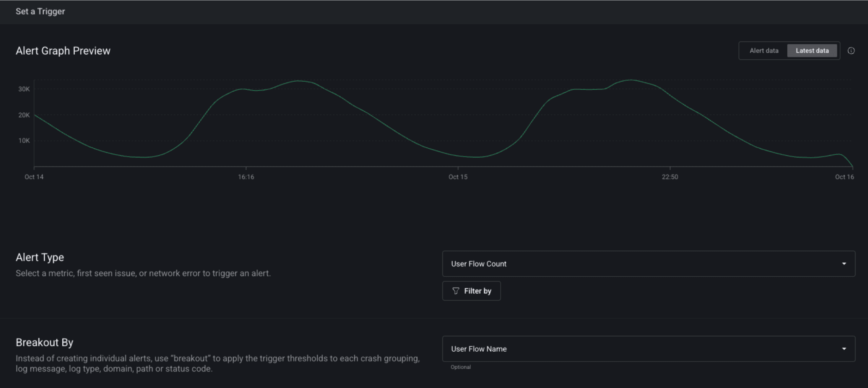Click the funnel icon in Filter by
The image size is (868, 388).
pos(456,291)
